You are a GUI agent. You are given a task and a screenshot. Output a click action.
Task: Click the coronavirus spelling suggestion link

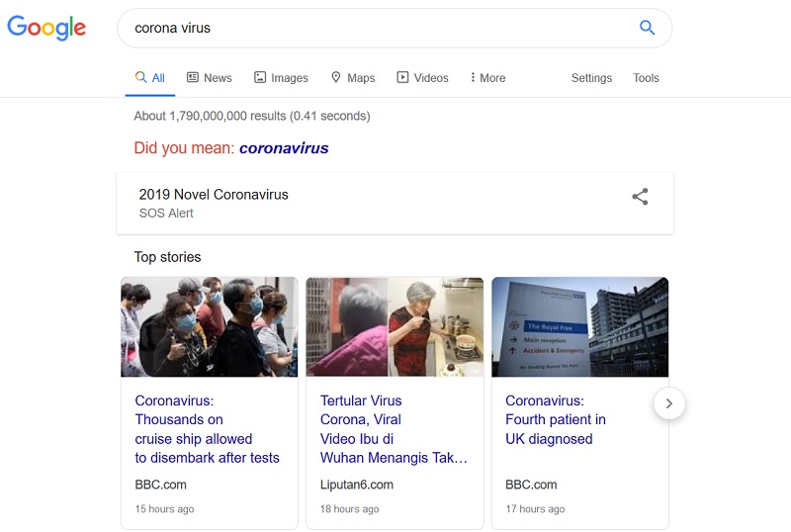tap(284, 148)
